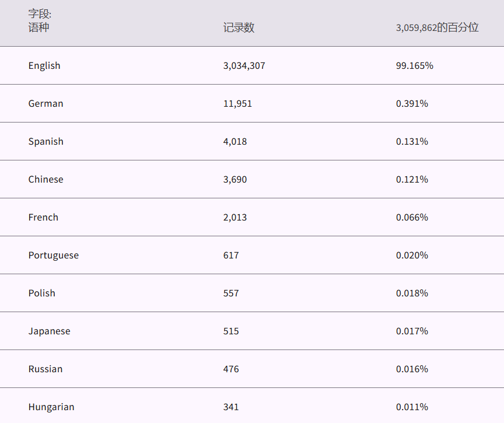Click the 99.165% percentage value
Viewport: 504px width, 423px height.
click(x=414, y=66)
